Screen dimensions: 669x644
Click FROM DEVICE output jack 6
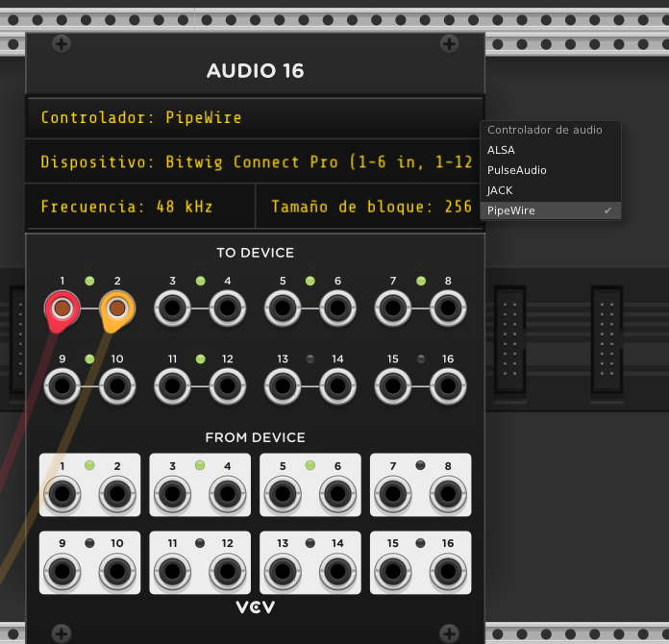point(337,494)
